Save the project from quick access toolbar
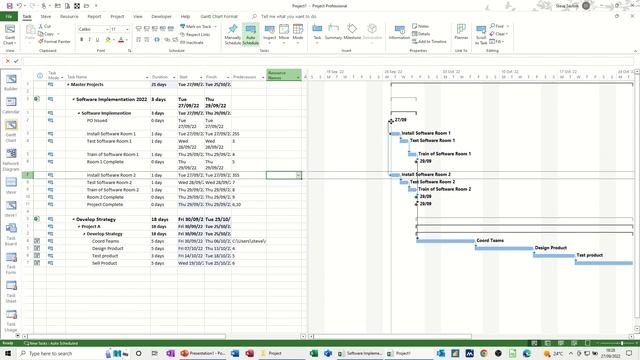The height and width of the screenshot is (360, 640). pyautogui.click(x=9, y=6)
